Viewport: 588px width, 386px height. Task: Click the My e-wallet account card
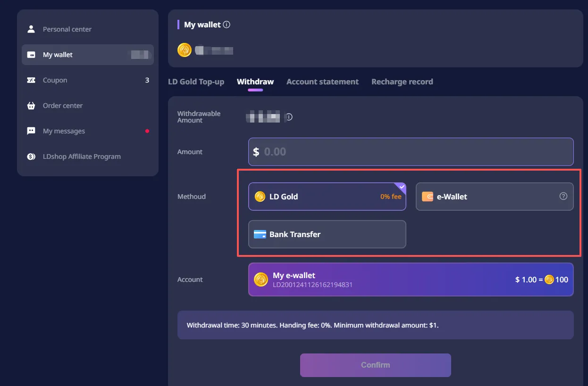click(411, 279)
